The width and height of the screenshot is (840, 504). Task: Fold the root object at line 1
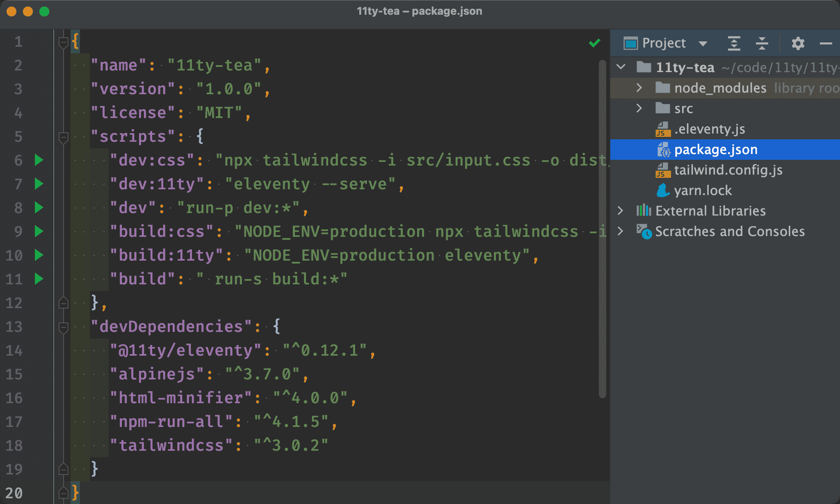click(63, 42)
